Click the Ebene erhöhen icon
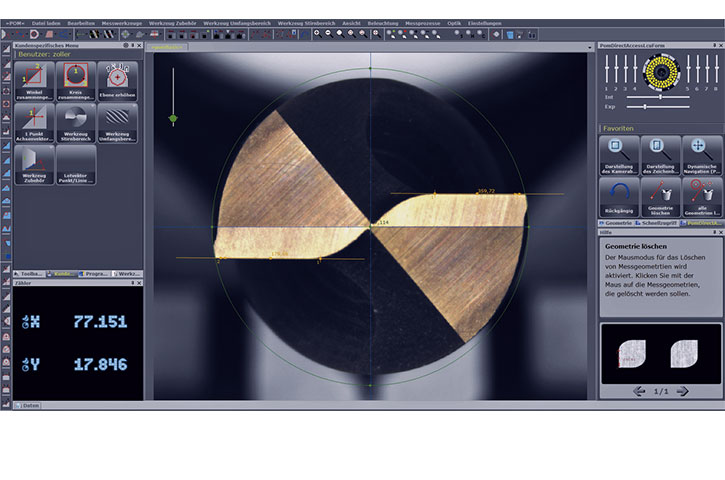 click(x=117, y=82)
